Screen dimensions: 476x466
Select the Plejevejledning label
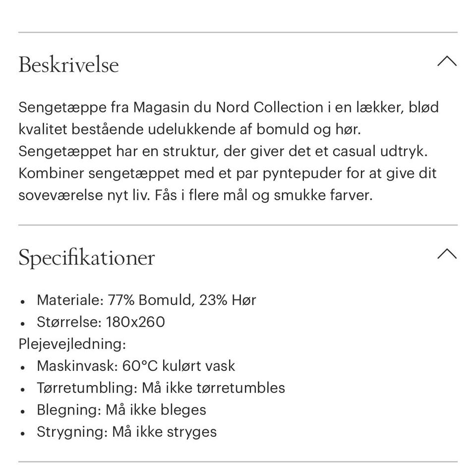pyautogui.click(x=72, y=344)
